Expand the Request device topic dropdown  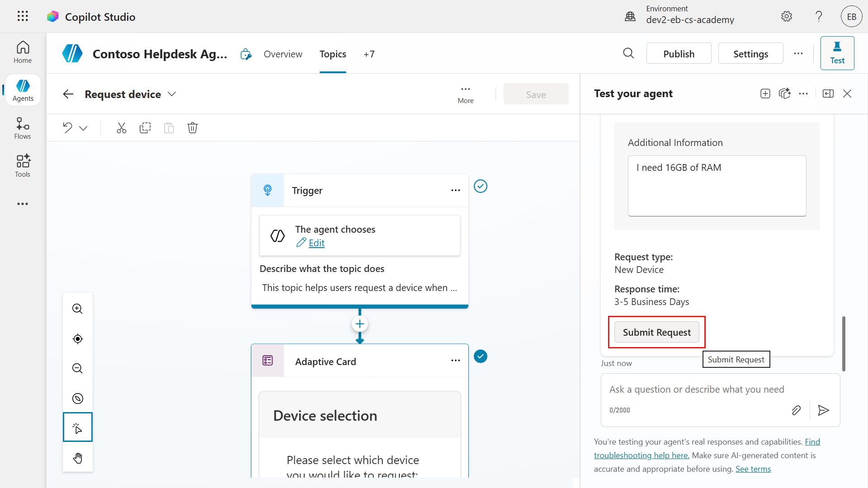172,94
